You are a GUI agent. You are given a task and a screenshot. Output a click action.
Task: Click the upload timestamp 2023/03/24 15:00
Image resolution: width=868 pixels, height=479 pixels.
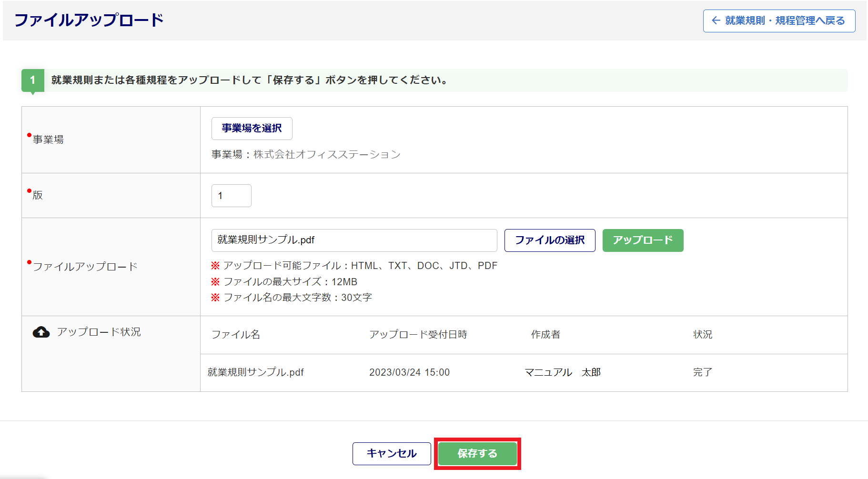[x=409, y=372]
